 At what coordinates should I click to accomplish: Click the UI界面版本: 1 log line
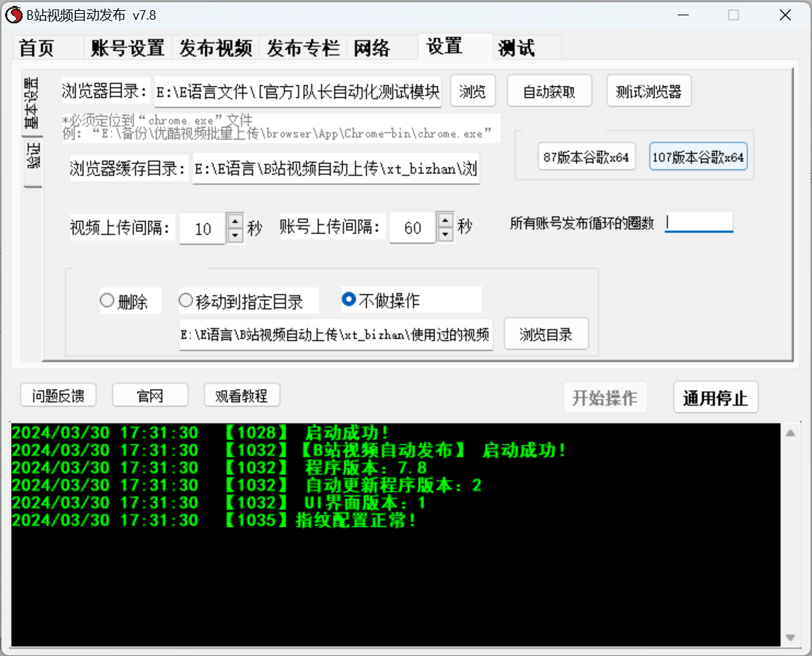click(218, 502)
